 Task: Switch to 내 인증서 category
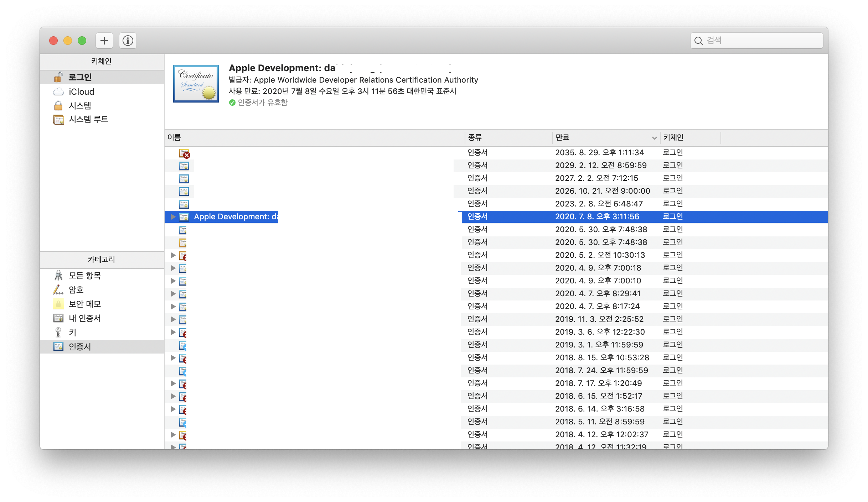84,318
